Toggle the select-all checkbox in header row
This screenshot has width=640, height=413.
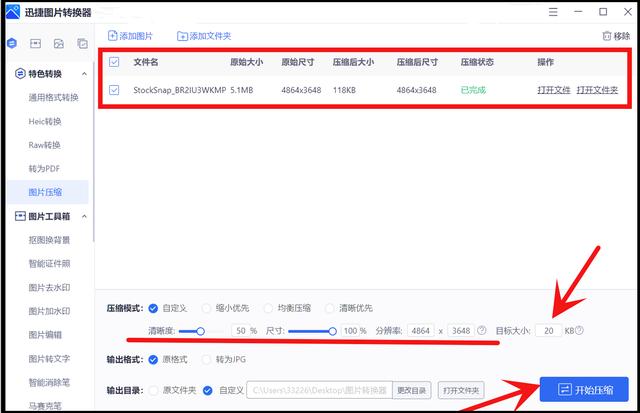click(114, 62)
